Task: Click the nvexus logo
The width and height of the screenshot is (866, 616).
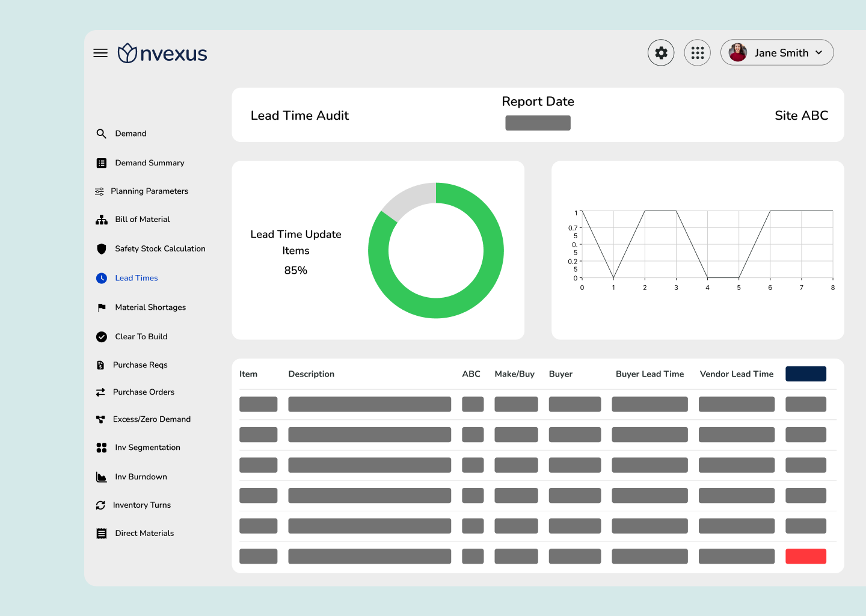Action: pyautogui.click(x=162, y=54)
